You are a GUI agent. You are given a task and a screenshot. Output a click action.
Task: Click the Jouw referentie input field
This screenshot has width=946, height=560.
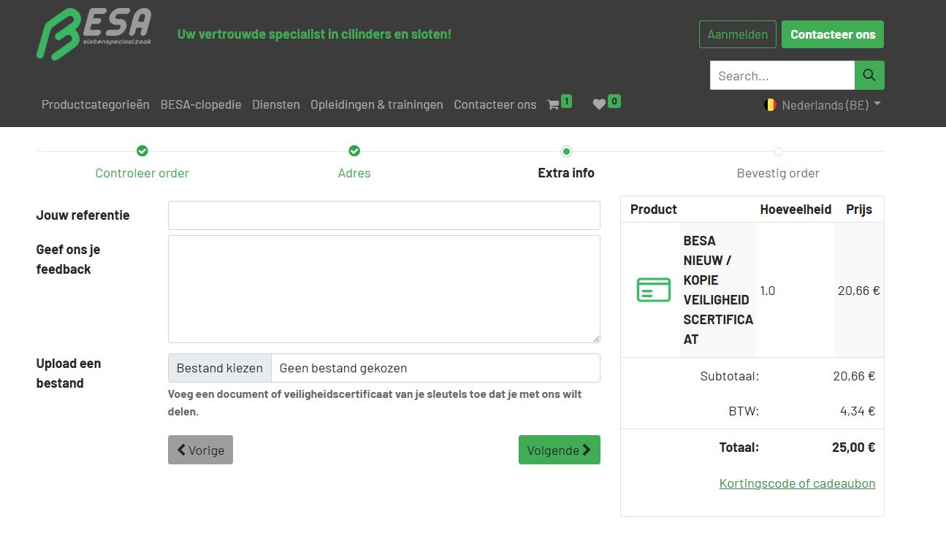click(x=384, y=215)
